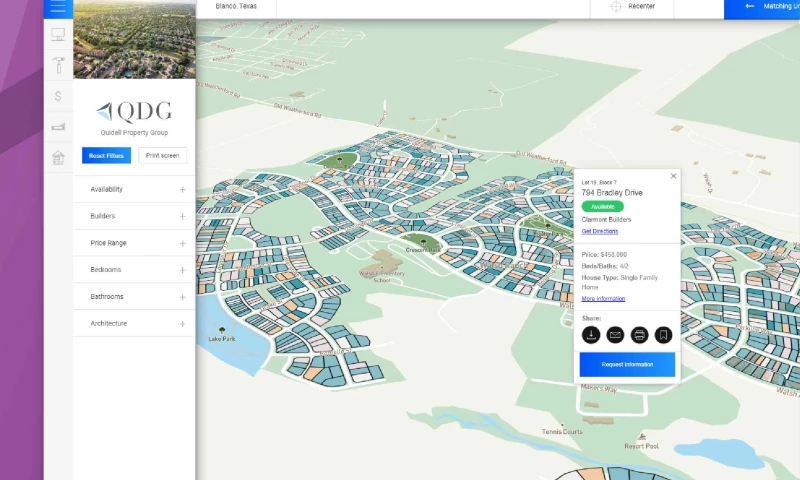Viewport: 800px width, 480px height.
Task: Open the hamburger menu icon
Action: [x=58, y=6]
